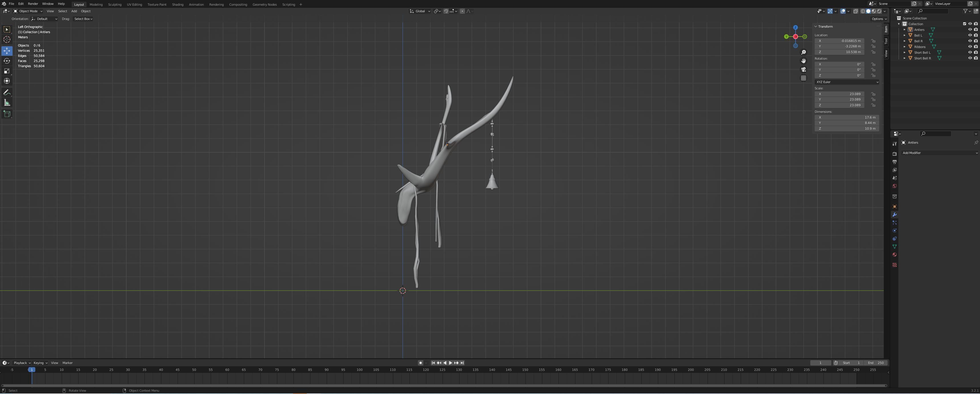Open the Texture properties tab (checker icon)
The height and width of the screenshot is (394, 980).
pos(894,265)
